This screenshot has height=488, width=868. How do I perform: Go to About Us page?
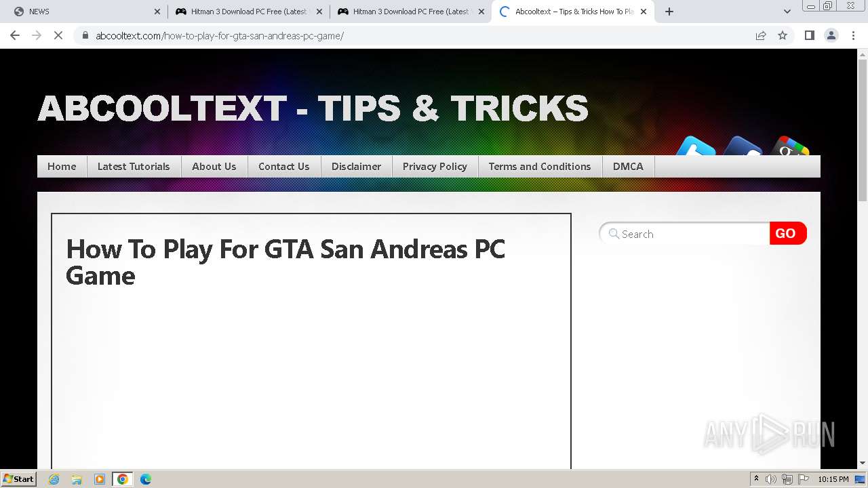214,166
